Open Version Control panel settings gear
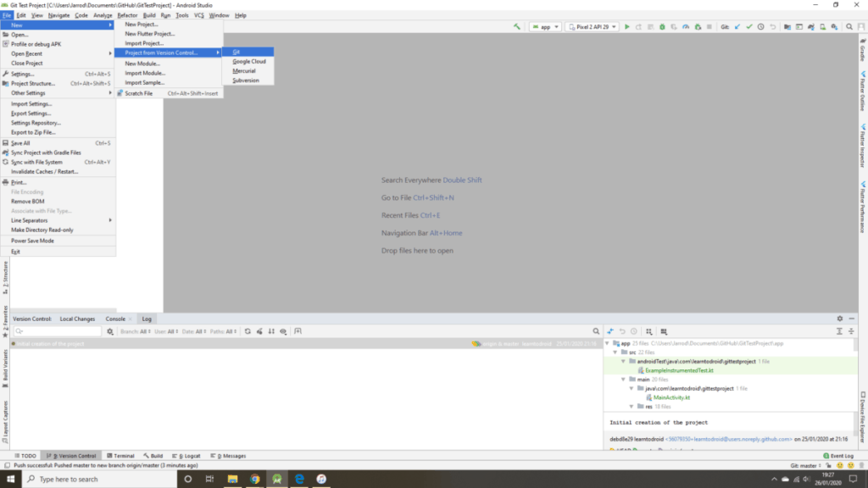Viewport: 868px width, 488px height. pyautogui.click(x=840, y=319)
